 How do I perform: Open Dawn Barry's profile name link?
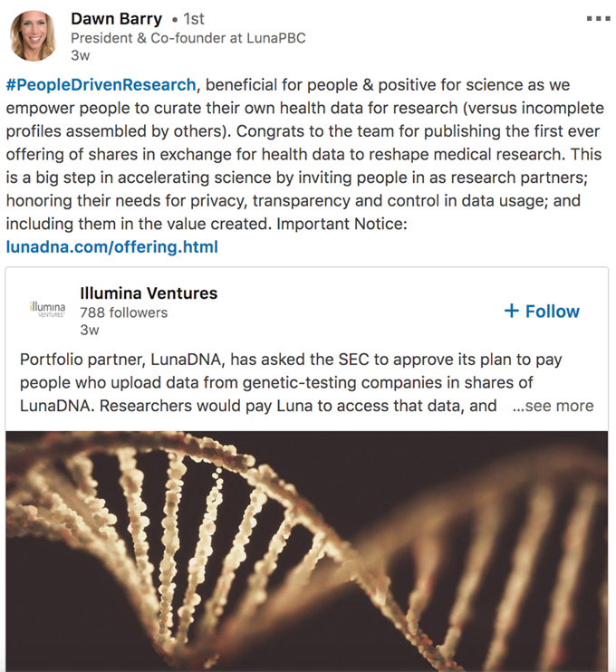(117, 18)
